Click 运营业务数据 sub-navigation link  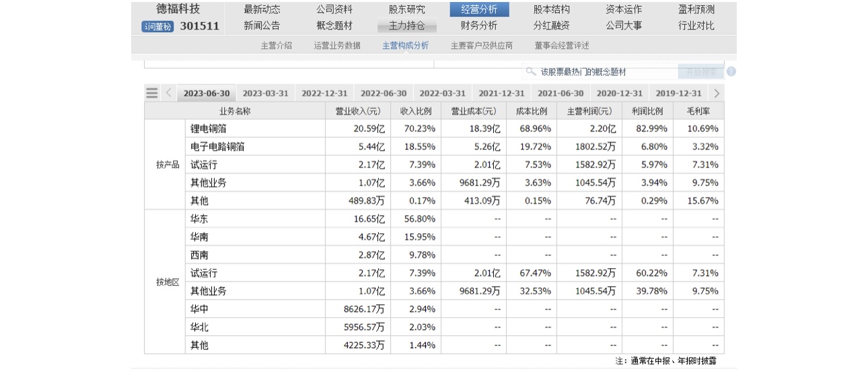[x=337, y=46]
